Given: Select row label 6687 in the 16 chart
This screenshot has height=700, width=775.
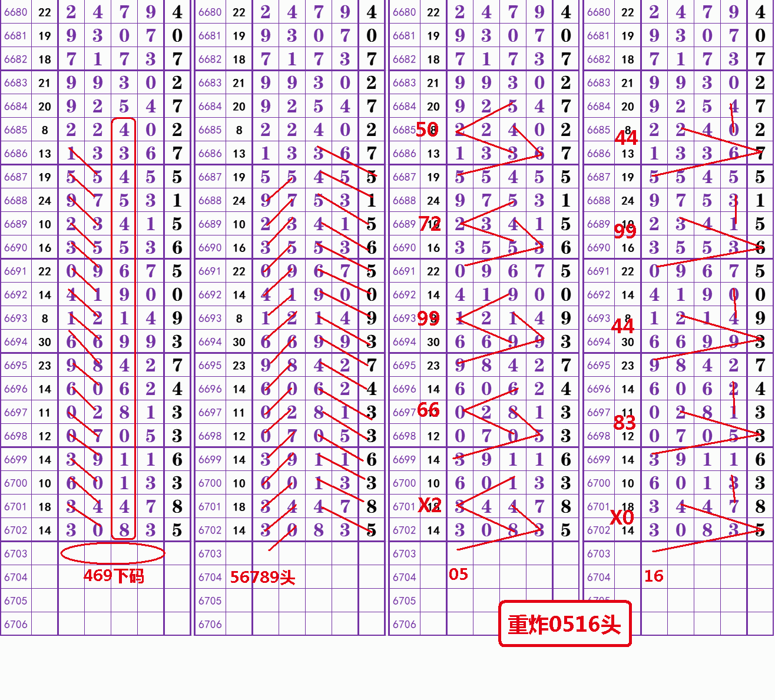Looking at the screenshot, I should [x=599, y=177].
